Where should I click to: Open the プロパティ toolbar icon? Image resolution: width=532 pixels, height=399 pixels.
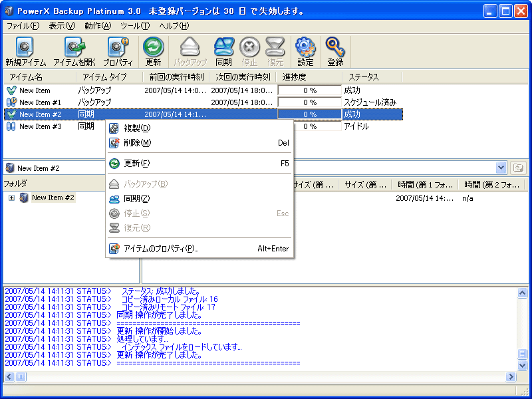pyautogui.click(x=118, y=47)
